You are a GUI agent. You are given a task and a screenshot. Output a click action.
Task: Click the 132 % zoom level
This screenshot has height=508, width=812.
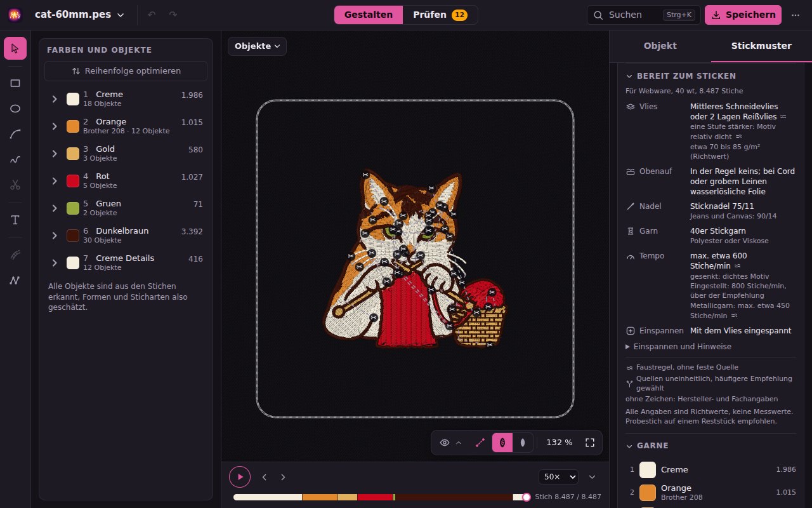[x=560, y=443]
